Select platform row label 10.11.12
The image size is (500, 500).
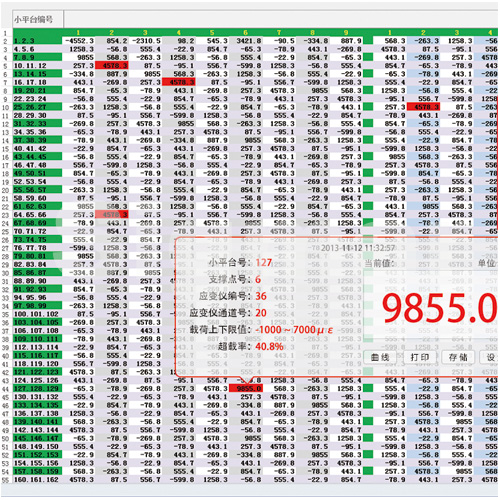tap(37, 65)
